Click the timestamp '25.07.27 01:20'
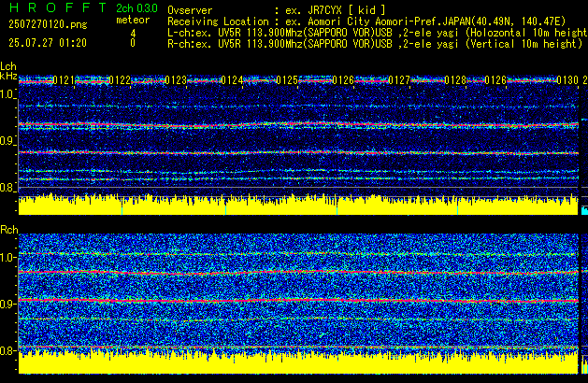The width and height of the screenshot is (588, 383). pyautogui.click(x=48, y=43)
